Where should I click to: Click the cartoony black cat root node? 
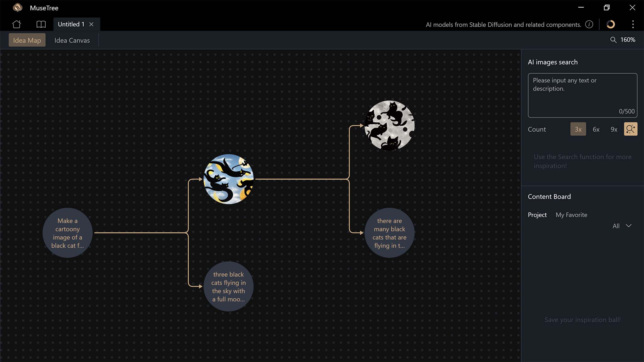[x=67, y=233]
